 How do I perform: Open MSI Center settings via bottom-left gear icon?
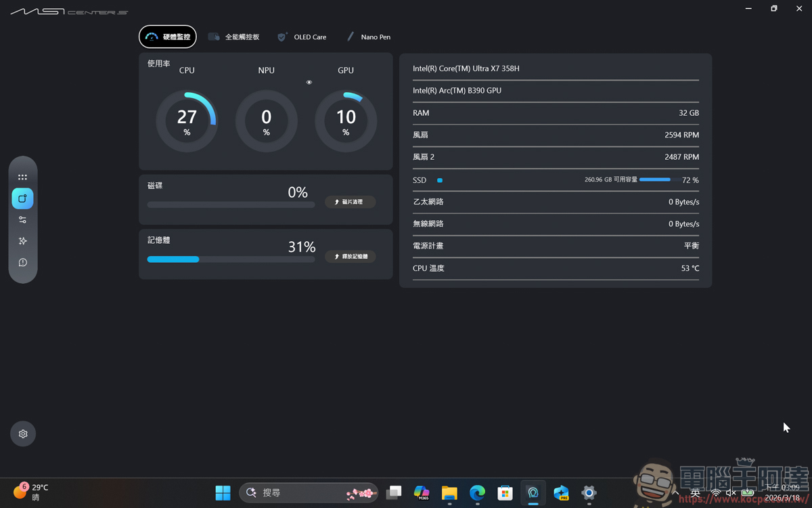coord(23,433)
